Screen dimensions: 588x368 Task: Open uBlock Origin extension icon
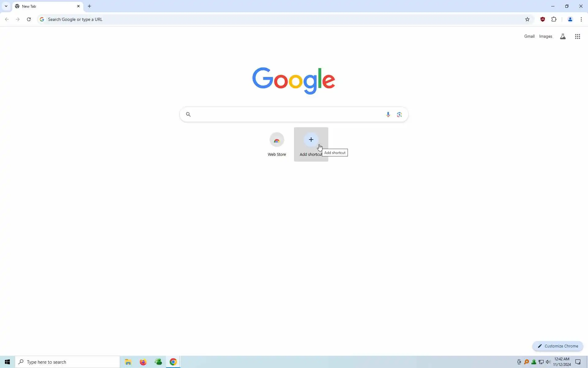(542, 19)
